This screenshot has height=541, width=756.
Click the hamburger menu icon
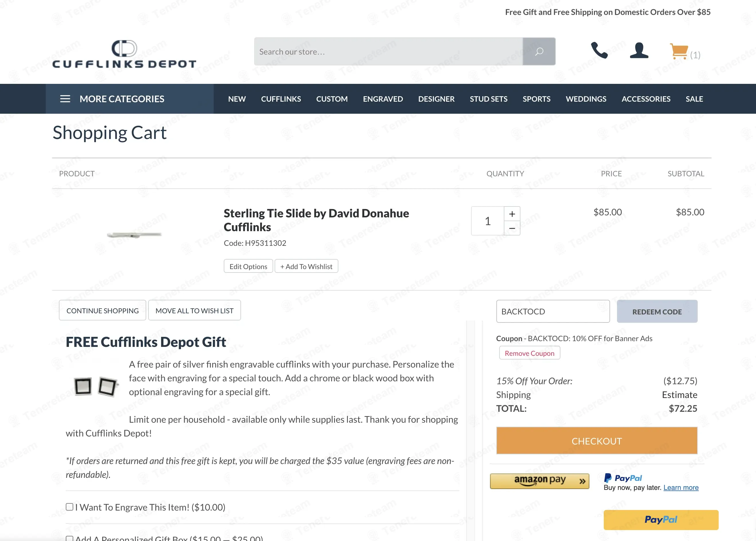(65, 99)
